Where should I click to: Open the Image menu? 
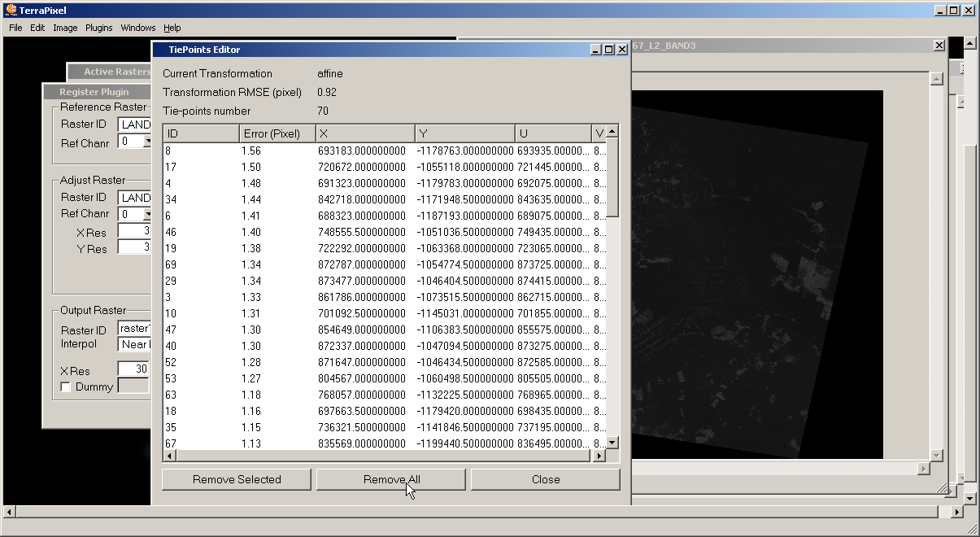point(65,28)
